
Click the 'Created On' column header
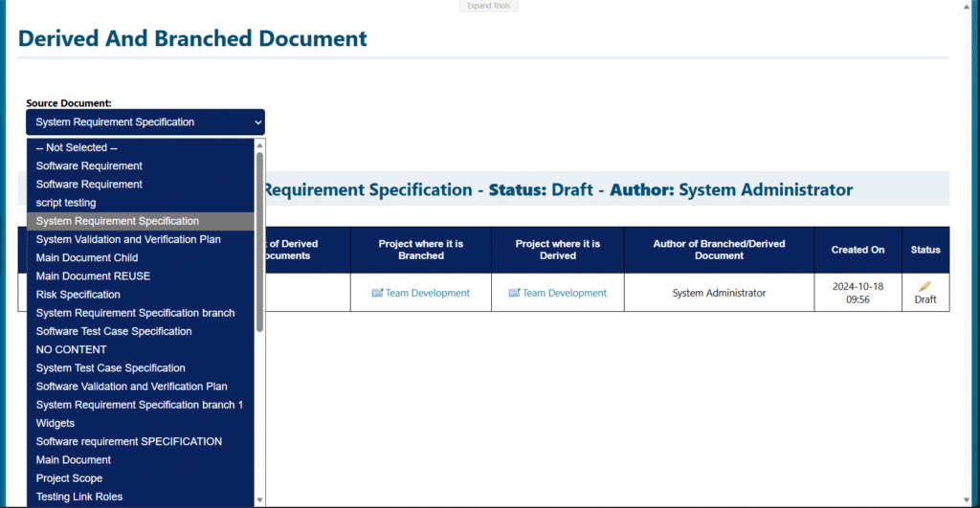[x=857, y=250]
